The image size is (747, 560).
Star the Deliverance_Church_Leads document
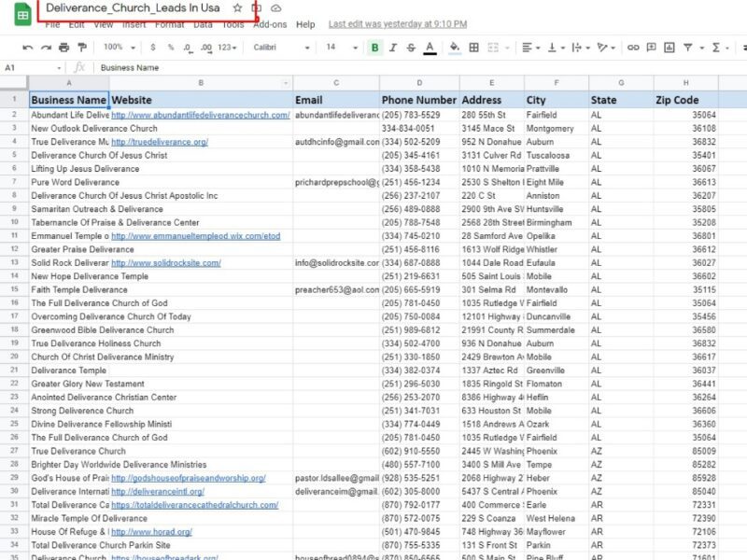click(x=237, y=7)
